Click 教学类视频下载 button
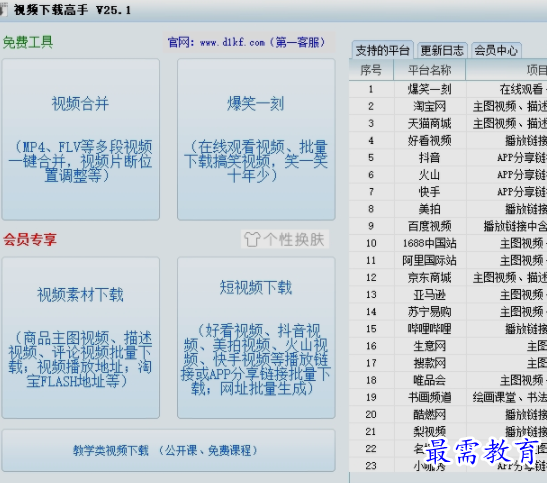547x483 pixels. click(x=168, y=451)
